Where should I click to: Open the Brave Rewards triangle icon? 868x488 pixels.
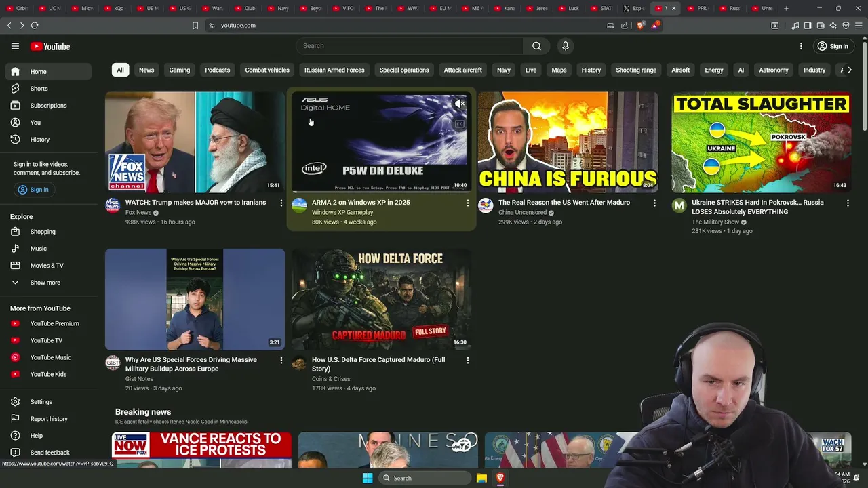point(655,25)
